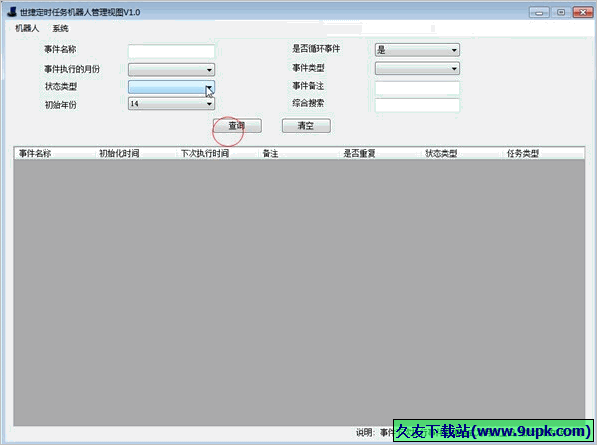The image size is (597, 445).
Task: Expand the 事件执行的月份 dropdown
Action: tap(171, 70)
